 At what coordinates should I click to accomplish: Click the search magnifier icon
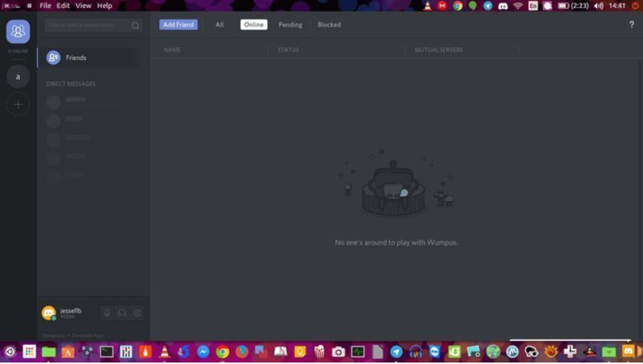tap(135, 25)
